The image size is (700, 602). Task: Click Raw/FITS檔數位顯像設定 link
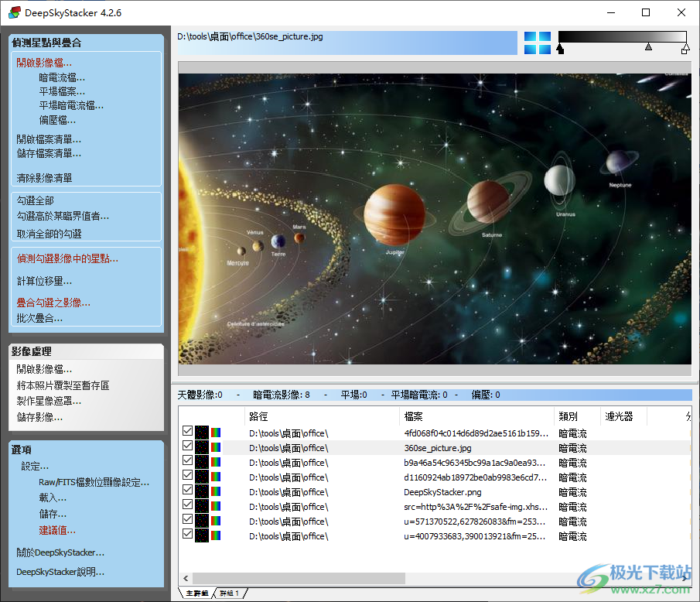click(94, 482)
